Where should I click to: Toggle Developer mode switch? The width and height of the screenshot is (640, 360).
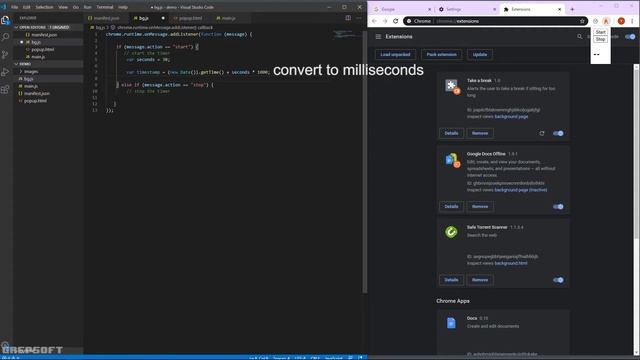point(630,37)
